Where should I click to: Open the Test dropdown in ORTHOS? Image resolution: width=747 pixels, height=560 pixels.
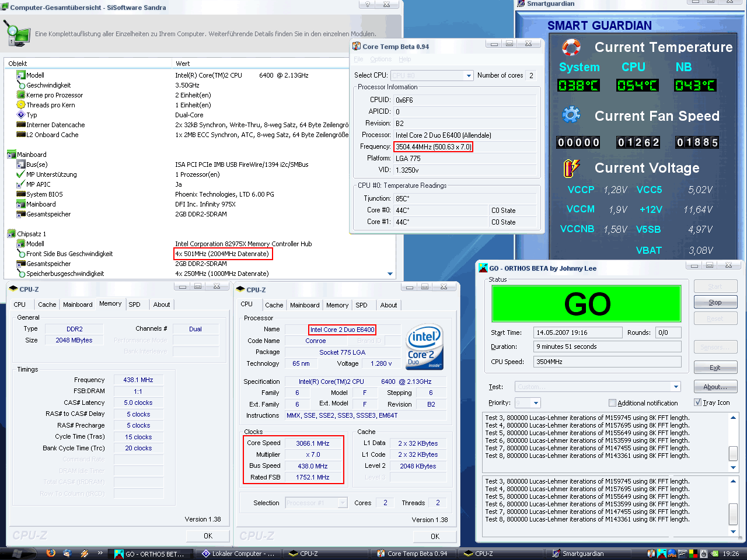[x=676, y=387]
